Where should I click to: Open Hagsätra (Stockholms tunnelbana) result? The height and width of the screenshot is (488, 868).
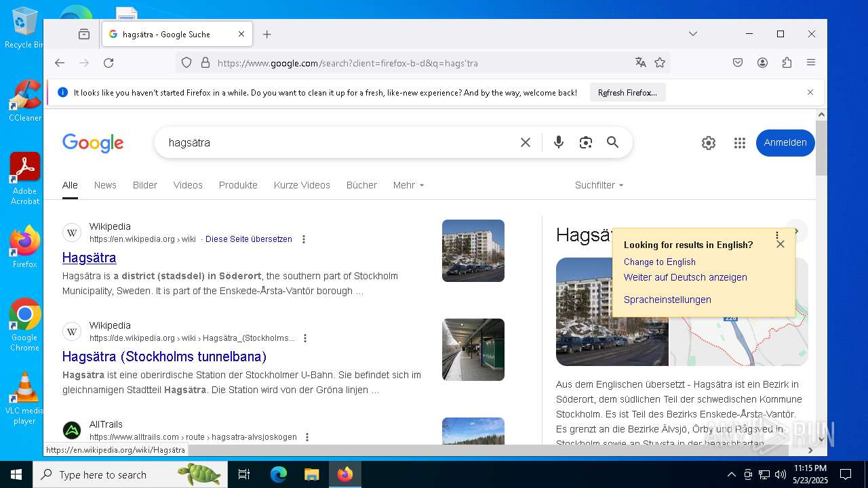click(164, 357)
